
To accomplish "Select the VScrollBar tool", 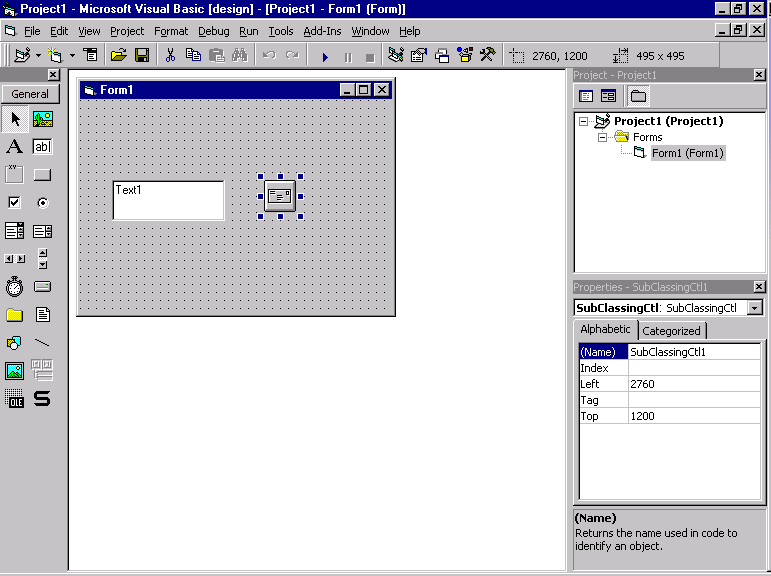I will [x=43, y=259].
